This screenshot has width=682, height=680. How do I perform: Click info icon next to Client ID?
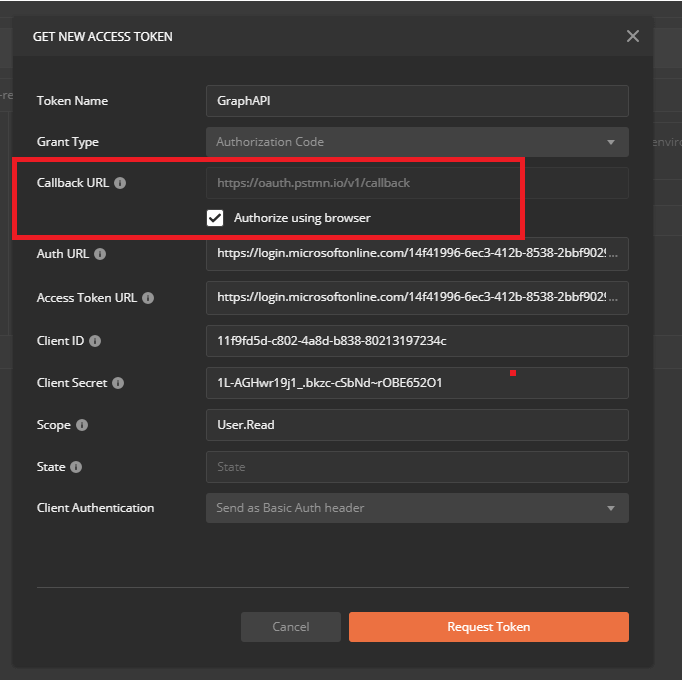95,341
